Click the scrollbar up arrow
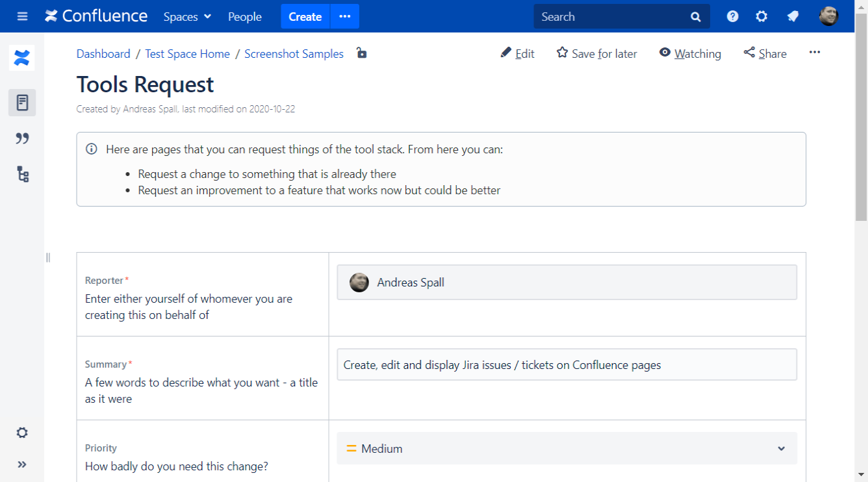868x482 pixels. pyautogui.click(x=861, y=6)
